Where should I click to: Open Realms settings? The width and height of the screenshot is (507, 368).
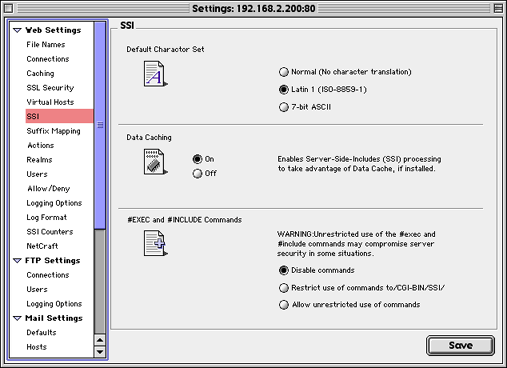[x=39, y=160]
